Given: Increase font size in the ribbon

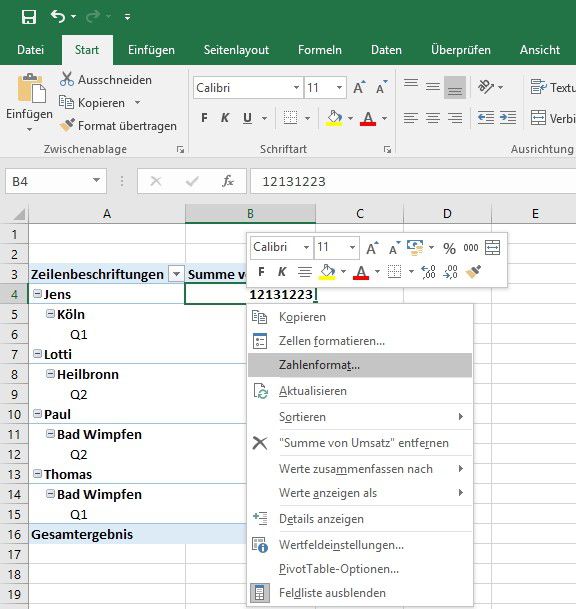Looking at the screenshot, I should [x=359, y=88].
